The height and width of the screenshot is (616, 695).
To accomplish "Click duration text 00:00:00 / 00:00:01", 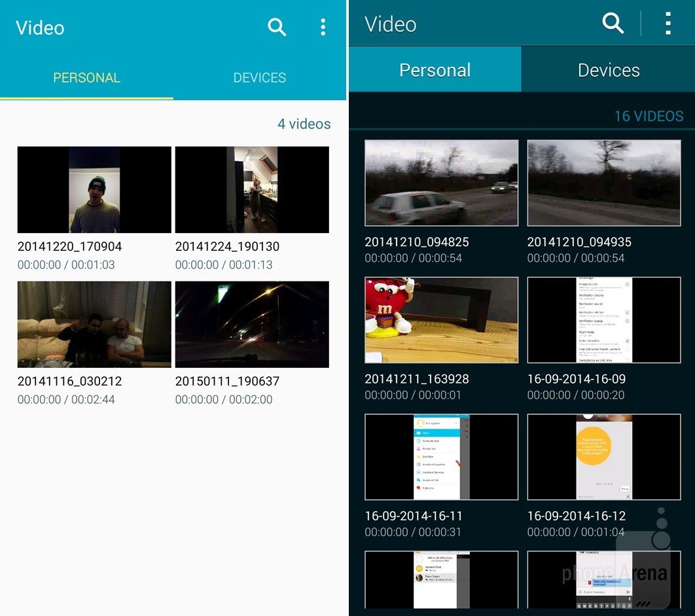I will coord(413,395).
